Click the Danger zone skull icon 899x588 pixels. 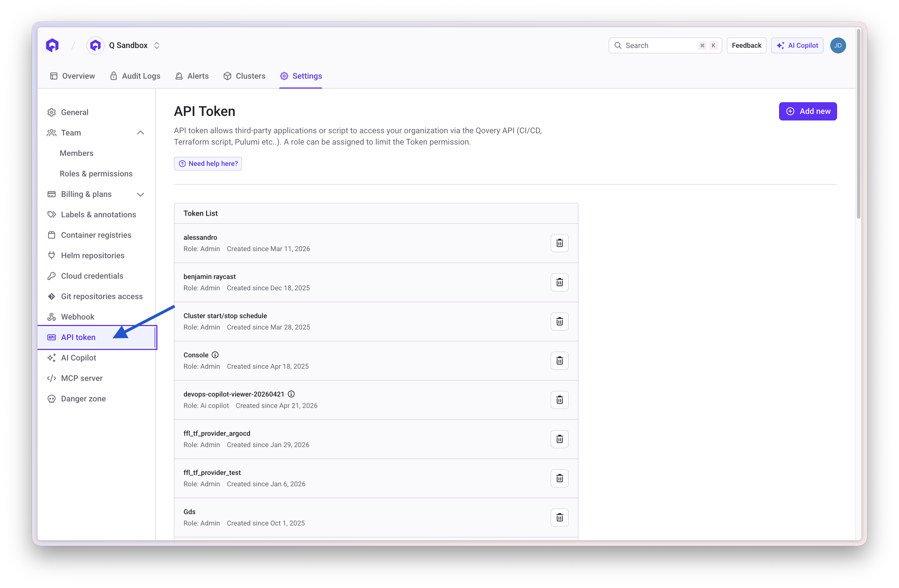[51, 399]
